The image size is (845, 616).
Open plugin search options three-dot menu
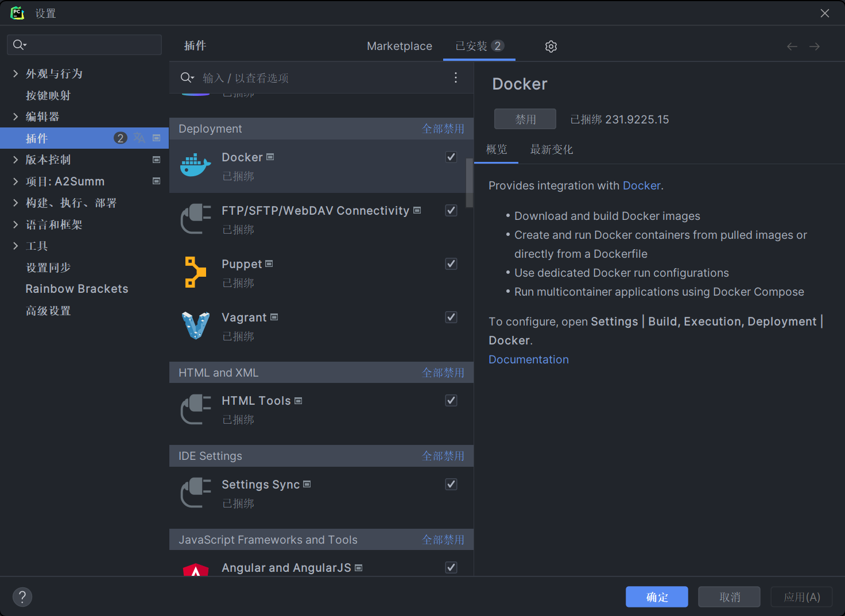coord(456,78)
